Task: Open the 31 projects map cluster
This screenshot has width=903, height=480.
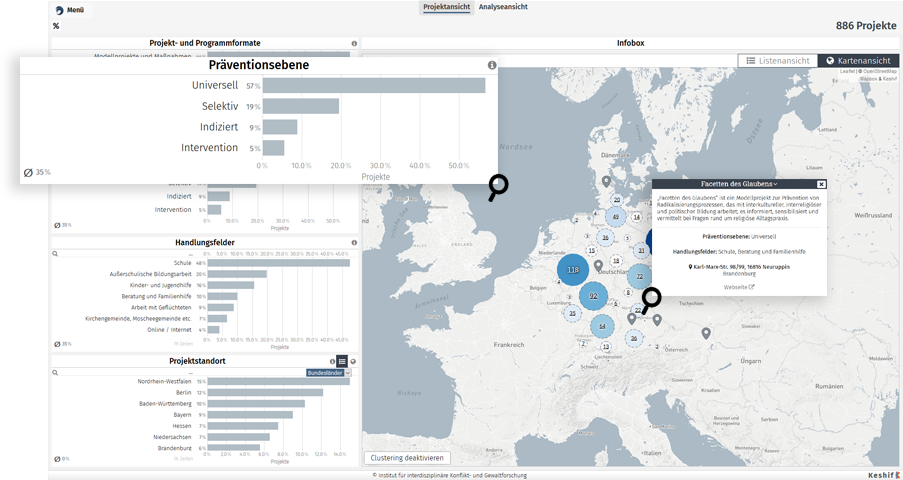Action: click(x=642, y=251)
